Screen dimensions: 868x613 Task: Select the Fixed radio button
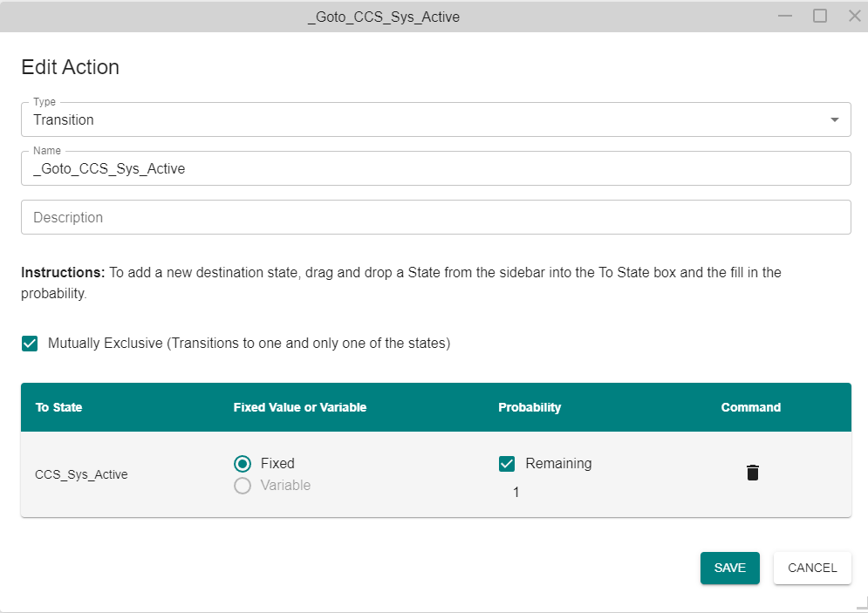click(243, 463)
